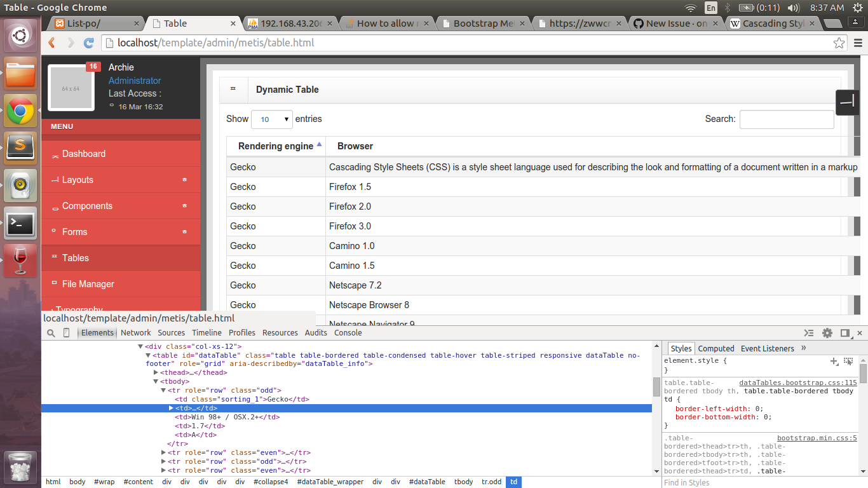Viewport: 868px width, 488px height.
Task: Open the File Manager menu item
Action: (121, 284)
